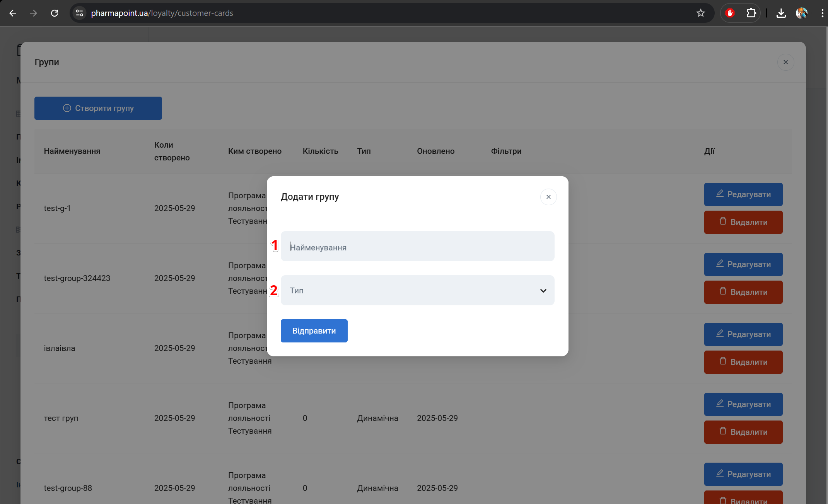Close the Групи panel
828x504 pixels.
pyautogui.click(x=785, y=62)
